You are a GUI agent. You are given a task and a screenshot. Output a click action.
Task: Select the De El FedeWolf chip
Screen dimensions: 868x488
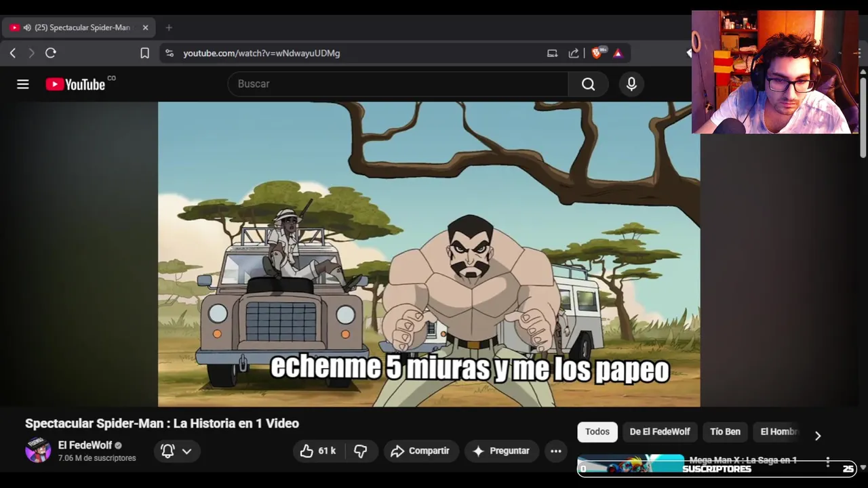[x=660, y=432]
